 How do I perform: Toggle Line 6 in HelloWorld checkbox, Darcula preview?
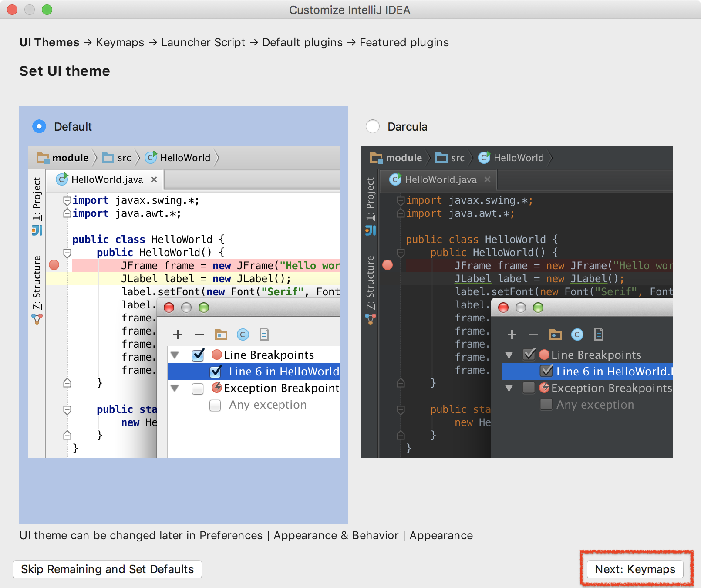click(x=546, y=371)
